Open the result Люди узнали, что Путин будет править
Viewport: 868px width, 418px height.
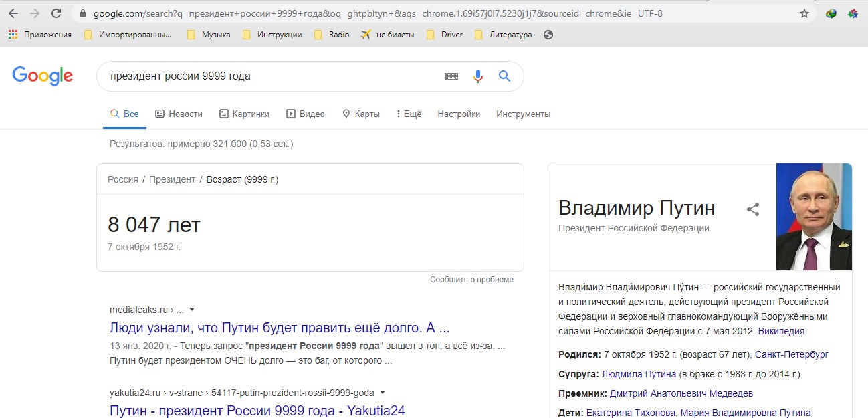click(280, 328)
